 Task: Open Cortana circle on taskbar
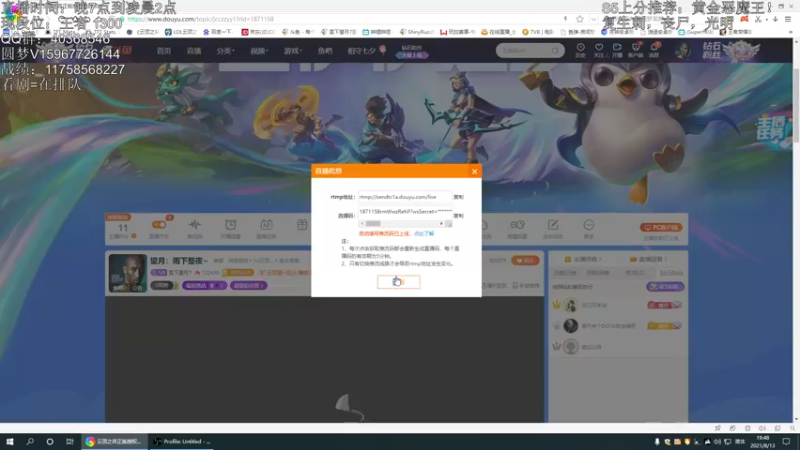(49, 442)
